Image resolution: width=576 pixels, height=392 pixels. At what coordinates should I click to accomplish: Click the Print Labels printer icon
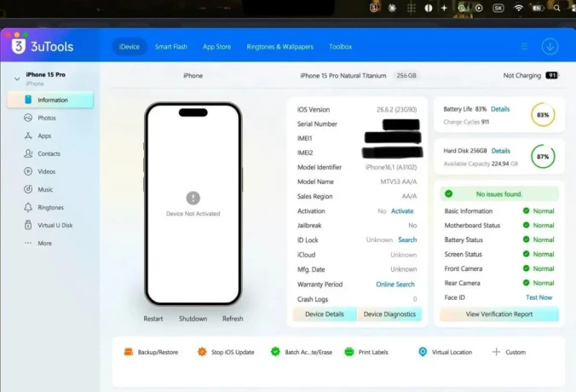pyautogui.click(x=349, y=352)
